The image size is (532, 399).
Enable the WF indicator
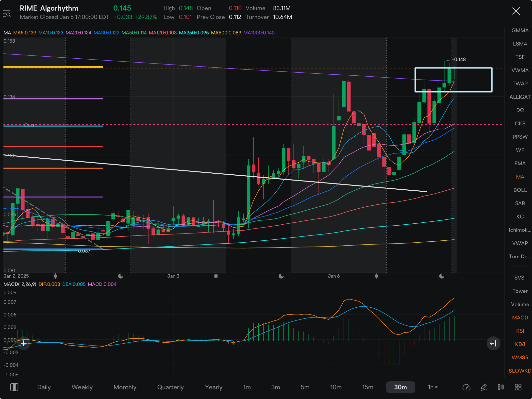click(520, 150)
